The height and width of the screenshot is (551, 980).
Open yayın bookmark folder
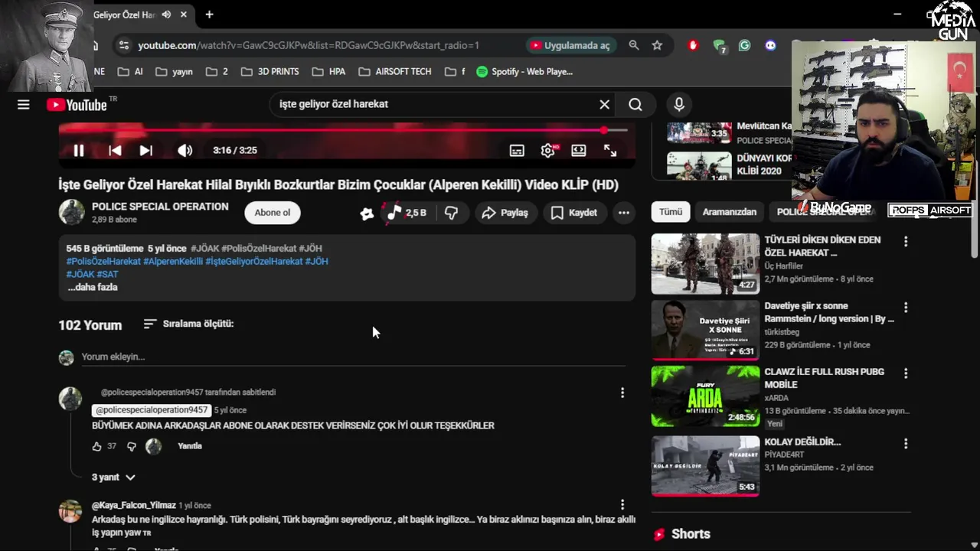point(174,71)
